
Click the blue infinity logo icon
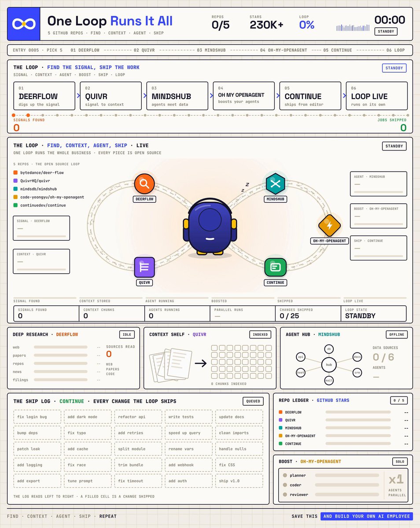(x=24, y=23)
